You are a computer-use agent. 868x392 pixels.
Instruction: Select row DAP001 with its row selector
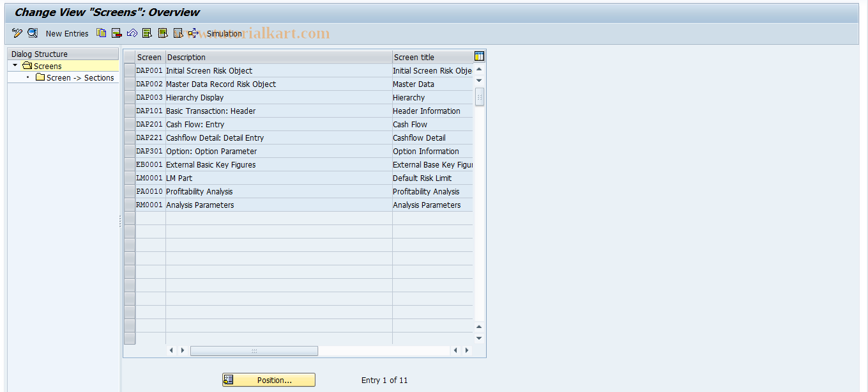click(x=130, y=70)
